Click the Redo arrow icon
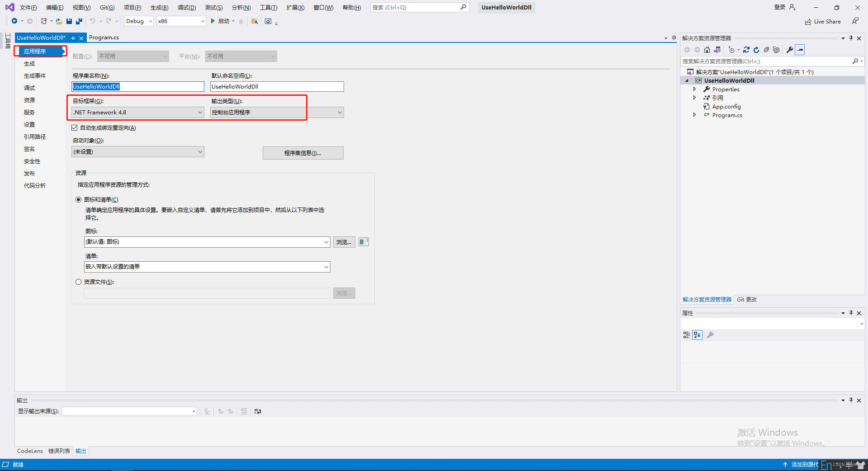 coord(108,21)
